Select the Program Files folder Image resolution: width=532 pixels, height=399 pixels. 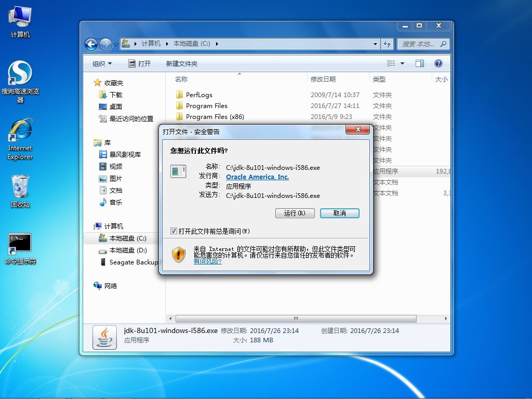pyautogui.click(x=207, y=105)
